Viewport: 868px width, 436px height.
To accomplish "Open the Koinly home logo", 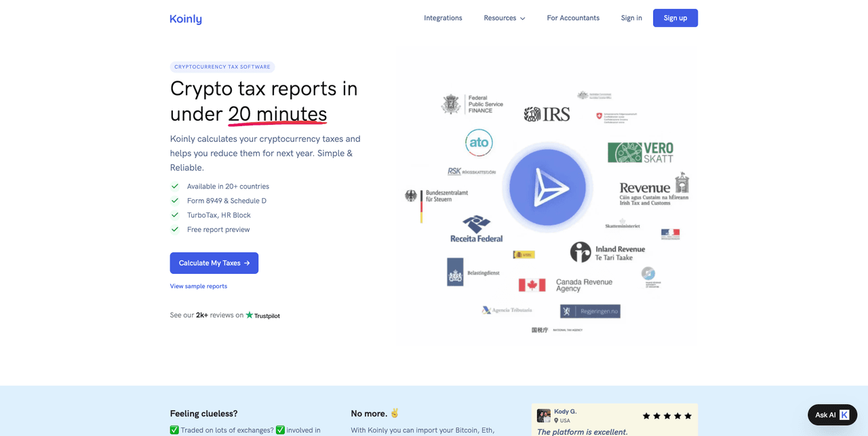I will 186,19.
